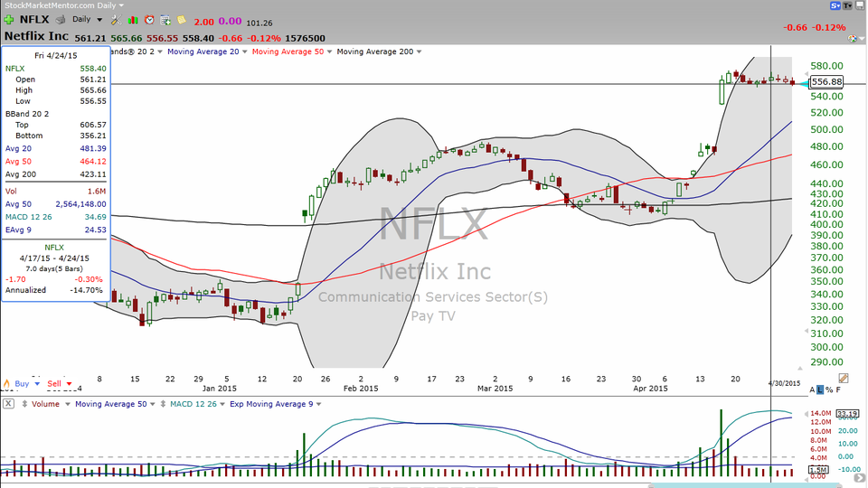Click the small up arrow above the date axis
868x488 pixels.
pyautogui.click(x=800, y=368)
